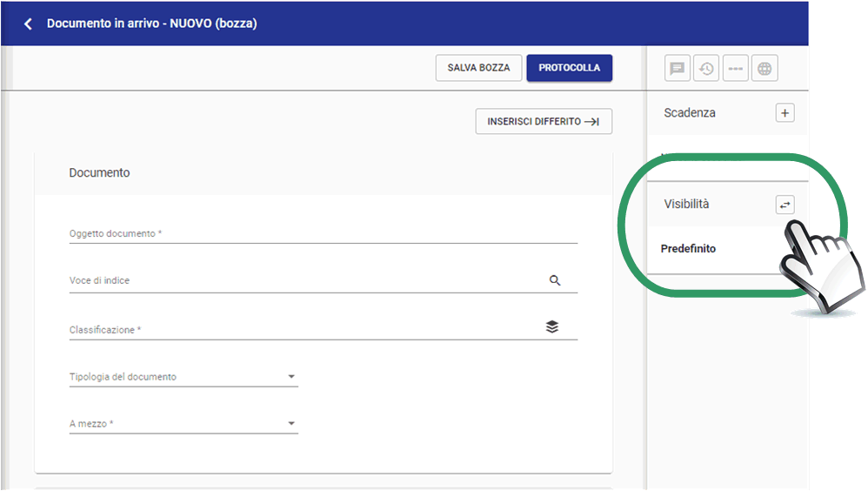Screen dimensions: 868x491
Task: Click the Salva Bozza button
Action: tap(478, 68)
